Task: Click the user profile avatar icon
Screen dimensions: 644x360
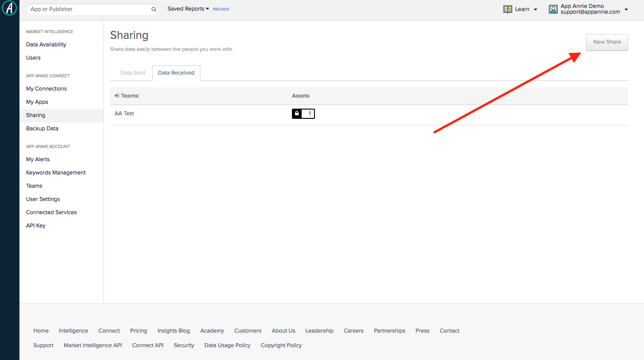Action: (553, 9)
